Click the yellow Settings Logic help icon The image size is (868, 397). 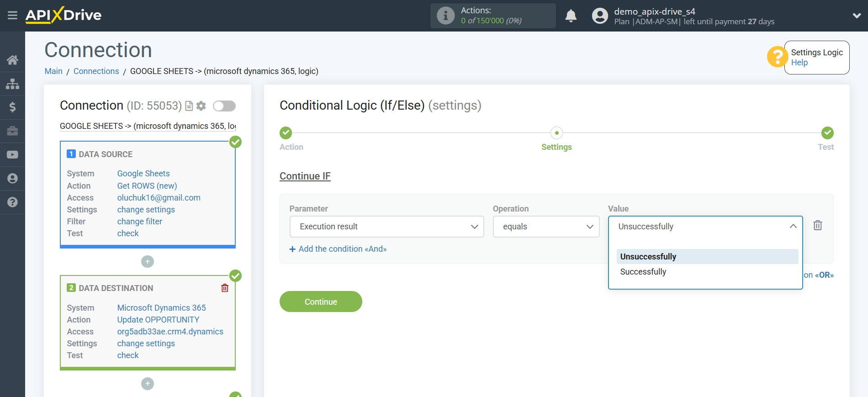pos(777,57)
